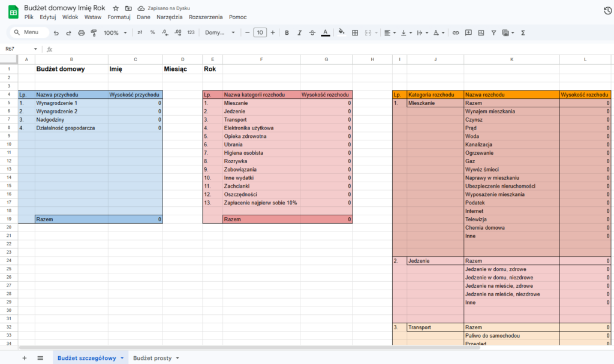Print the spreadsheet using printer icon
Screen dimensions: 614x364
coord(81,33)
